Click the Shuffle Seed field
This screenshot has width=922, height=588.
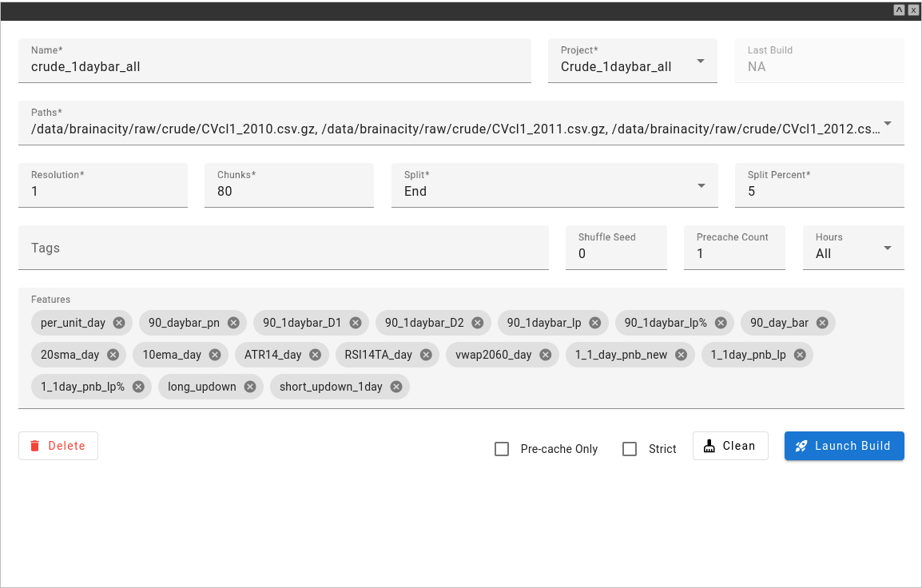pyautogui.click(x=615, y=253)
